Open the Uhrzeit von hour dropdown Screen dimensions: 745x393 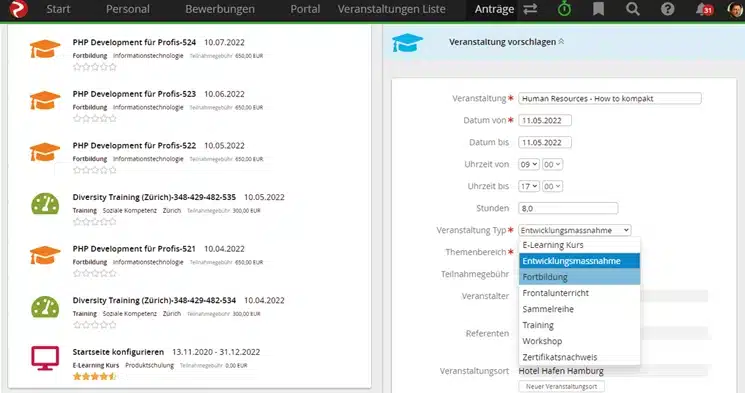pos(528,164)
